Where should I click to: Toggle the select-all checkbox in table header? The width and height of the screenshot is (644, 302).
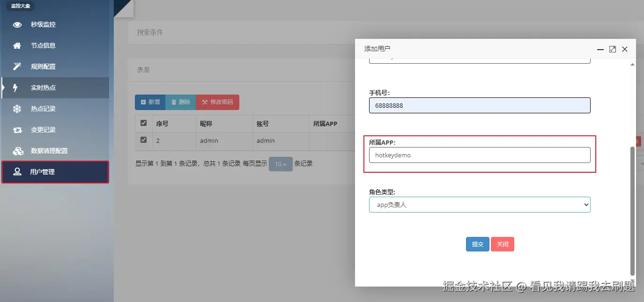(x=143, y=123)
